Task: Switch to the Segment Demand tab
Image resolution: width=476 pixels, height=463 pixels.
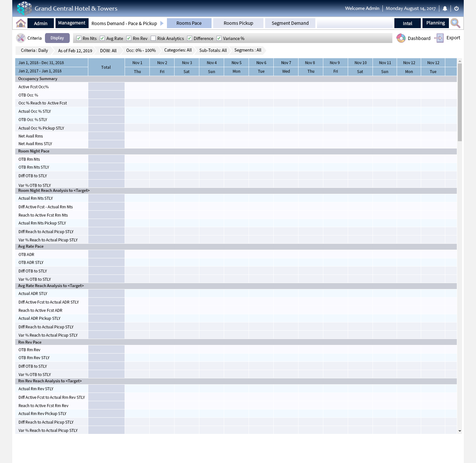Action: 290,23
